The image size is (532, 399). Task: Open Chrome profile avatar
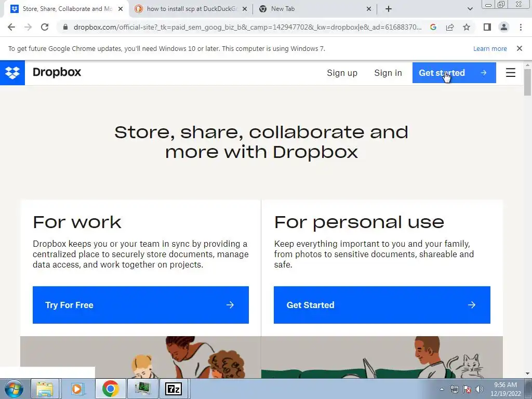(504, 27)
